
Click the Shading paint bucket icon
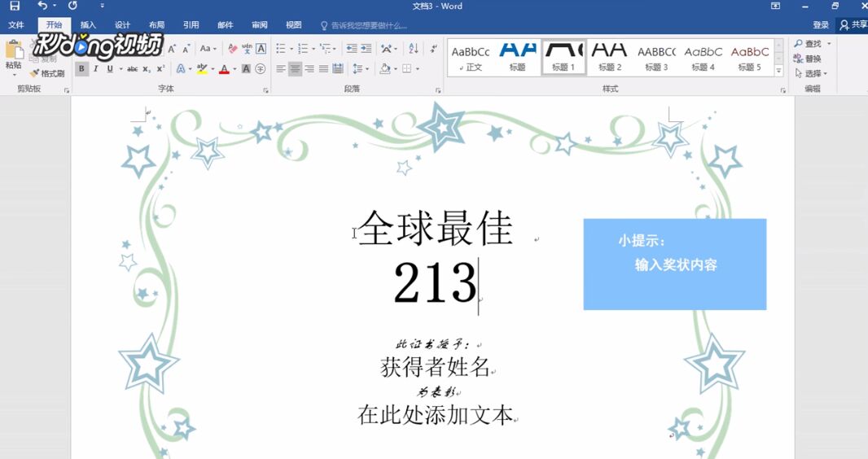click(x=384, y=68)
